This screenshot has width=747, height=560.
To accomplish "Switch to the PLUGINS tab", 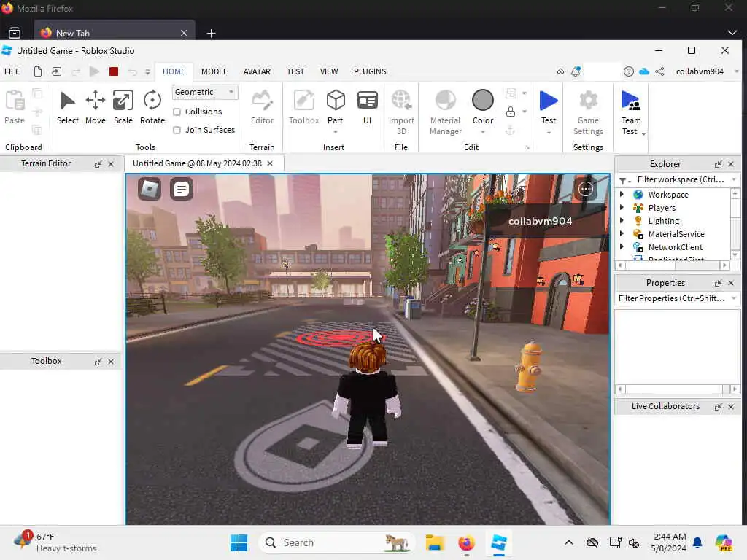I will 370,71.
